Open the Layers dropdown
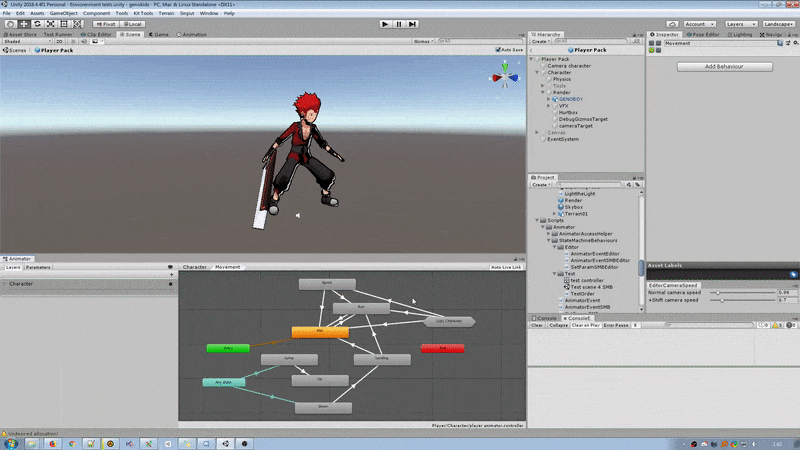This screenshot has width=800, height=450. coord(742,23)
